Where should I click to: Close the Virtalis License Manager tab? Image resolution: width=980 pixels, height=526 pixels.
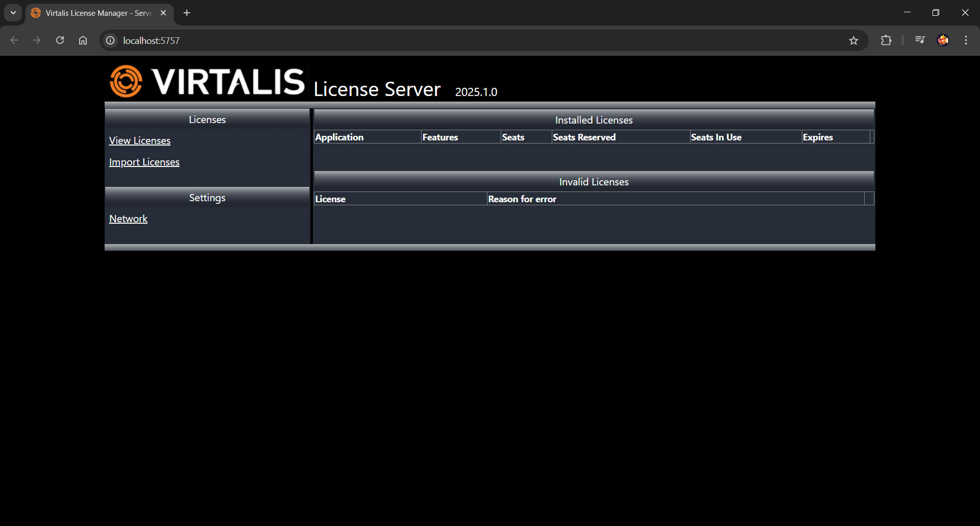(163, 13)
